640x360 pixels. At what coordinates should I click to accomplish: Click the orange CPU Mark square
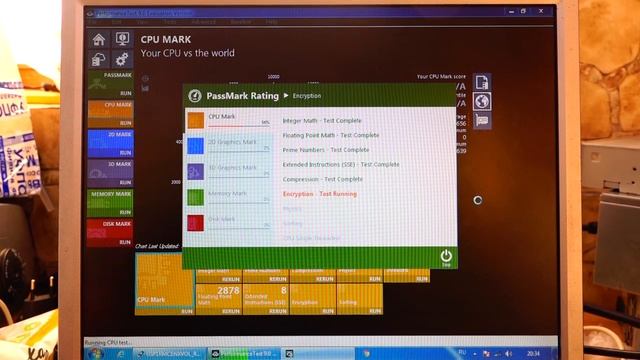pos(196,120)
